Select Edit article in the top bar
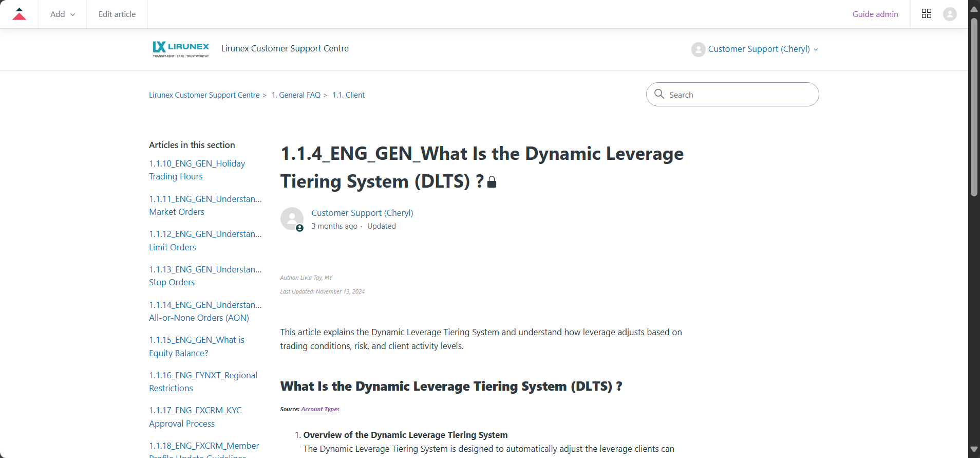Image resolution: width=980 pixels, height=458 pixels. (x=117, y=14)
